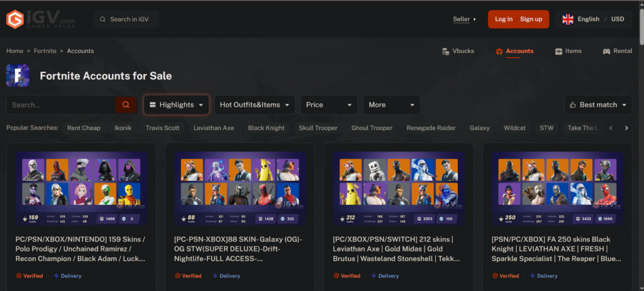Viewport: 644px width, 291px height.
Task: Click the Rental gamepad icon
Action: pos(607,52)
